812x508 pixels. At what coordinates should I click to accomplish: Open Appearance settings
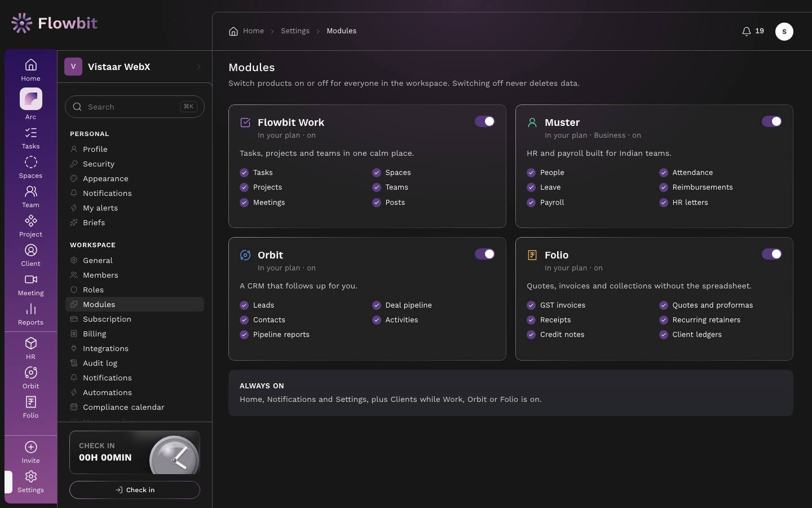coord(135,178)
